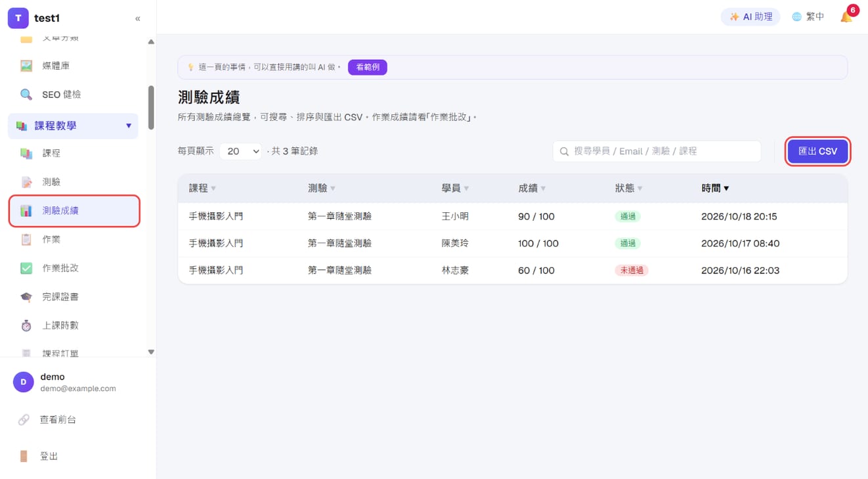Viewport: 868px width, 479px height.
Task: Click the demo user avatar
Action: click(x=24, y=382)
